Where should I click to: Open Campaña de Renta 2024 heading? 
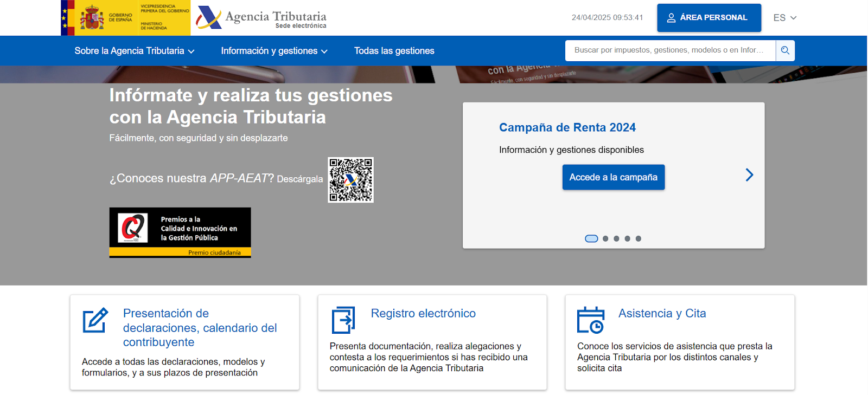(567, 127)
